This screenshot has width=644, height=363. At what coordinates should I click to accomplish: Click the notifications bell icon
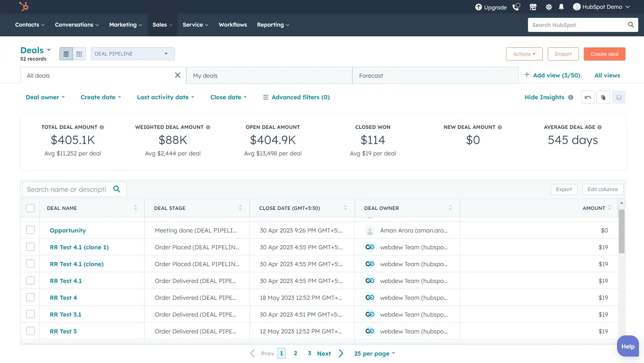tap(561, 7)
